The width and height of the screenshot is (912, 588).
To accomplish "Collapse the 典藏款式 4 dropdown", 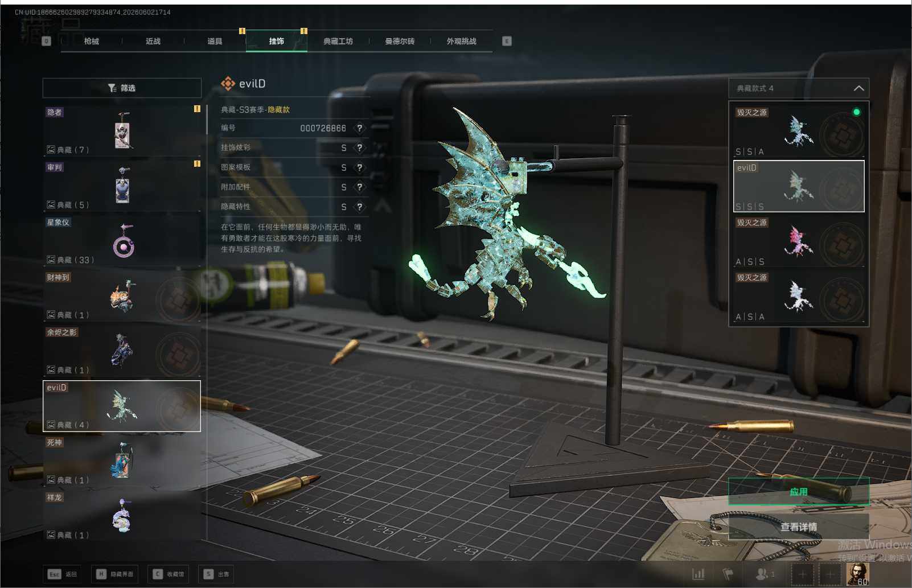I will [799, 88].
